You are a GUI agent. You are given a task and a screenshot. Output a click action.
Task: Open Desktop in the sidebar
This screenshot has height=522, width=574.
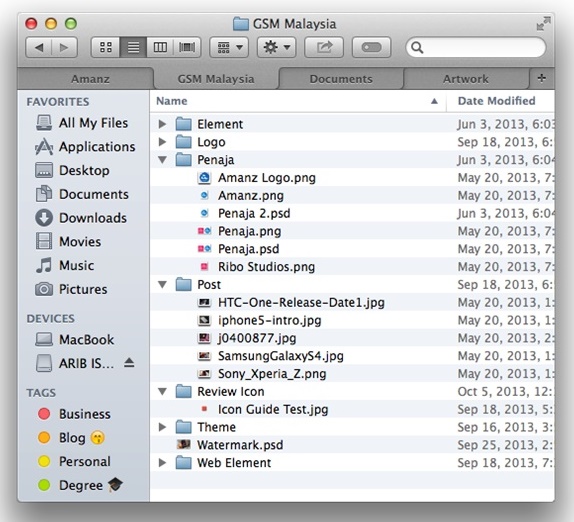click(x=72, y=171)
